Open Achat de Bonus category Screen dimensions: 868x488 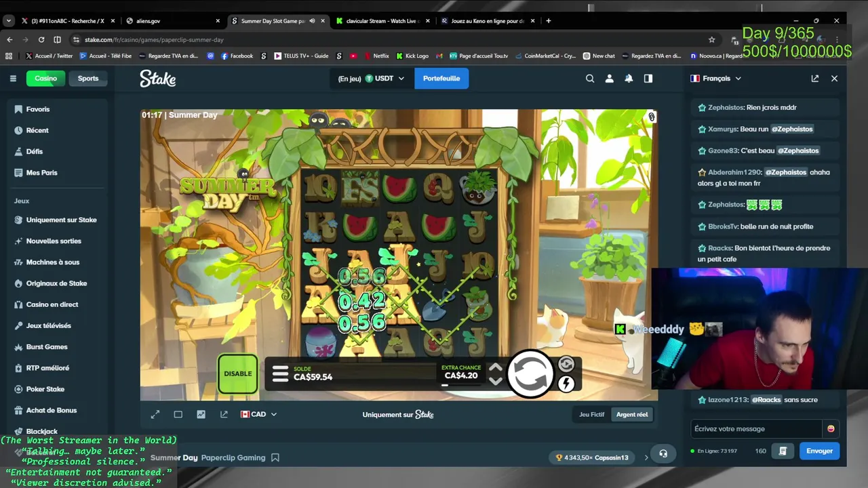coord(57,410)
